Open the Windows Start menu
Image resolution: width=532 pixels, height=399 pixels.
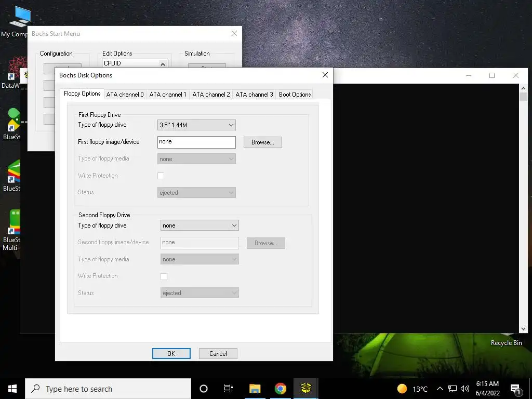(x=12, y=389)
